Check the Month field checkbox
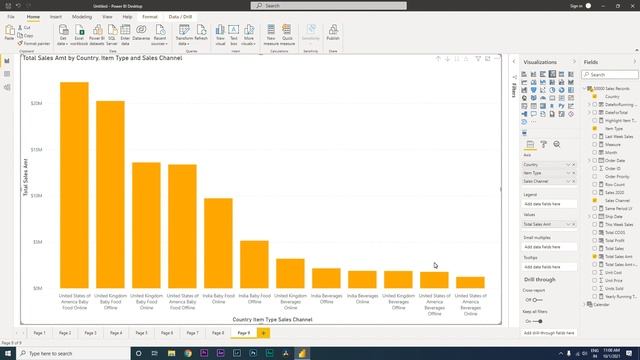The width and height of the screenshot is (640, 360). point(595,152)
